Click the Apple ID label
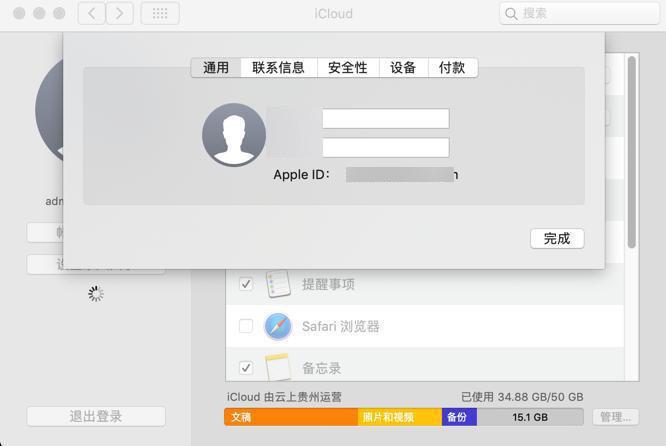666x446 pixels. point(302,175)
